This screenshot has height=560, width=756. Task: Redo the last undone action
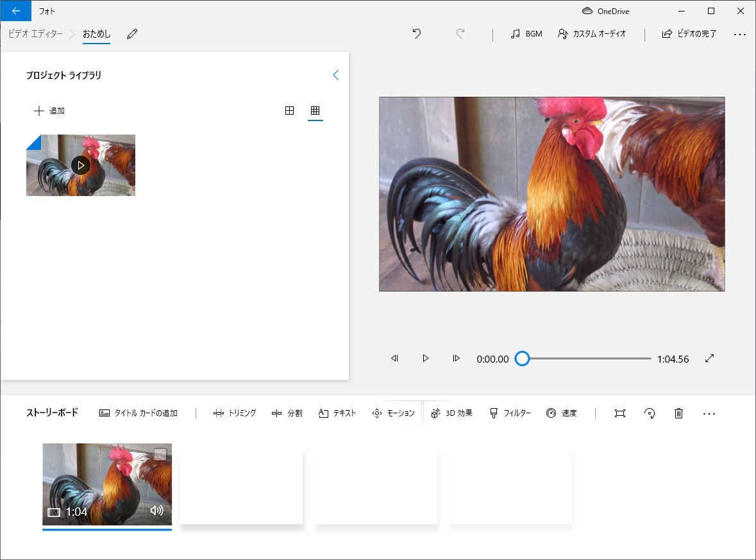coord(460,34)
